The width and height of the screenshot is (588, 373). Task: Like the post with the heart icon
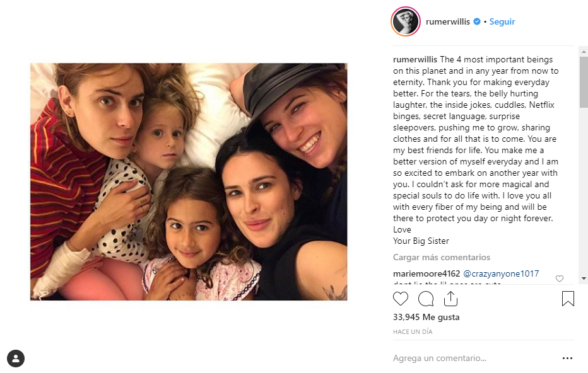coord(400,299)
